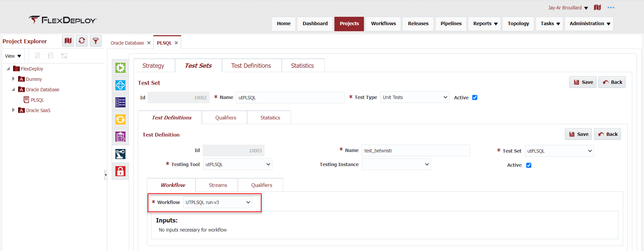
Task: Refresh the Project Explorer tree
Action: coord(82,41)
